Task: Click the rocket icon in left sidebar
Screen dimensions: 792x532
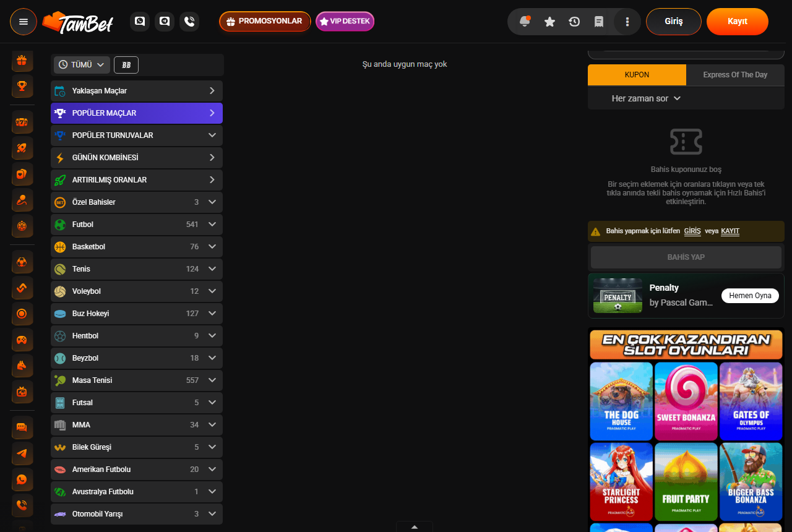Action: [x=22, y=148]
